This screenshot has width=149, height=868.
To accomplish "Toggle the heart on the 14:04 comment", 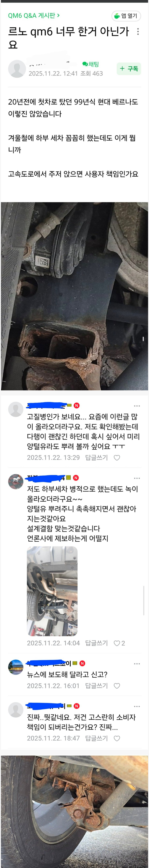I will point(119,643).
